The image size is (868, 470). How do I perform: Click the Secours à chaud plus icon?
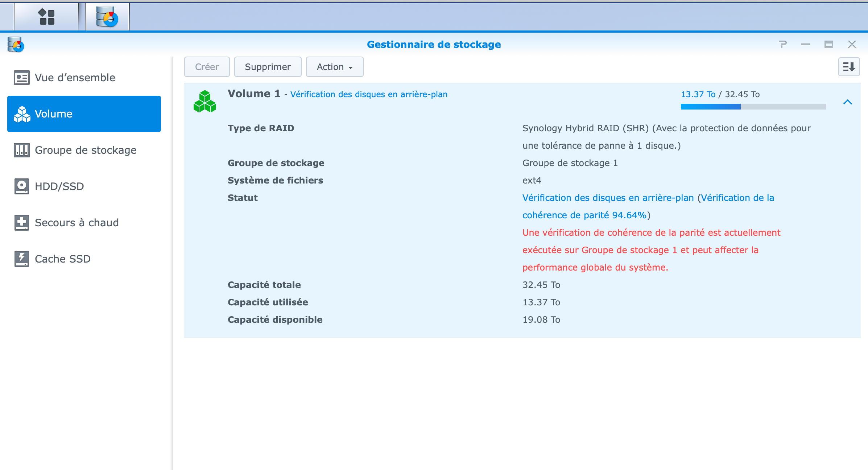click(x=22, y=223)
